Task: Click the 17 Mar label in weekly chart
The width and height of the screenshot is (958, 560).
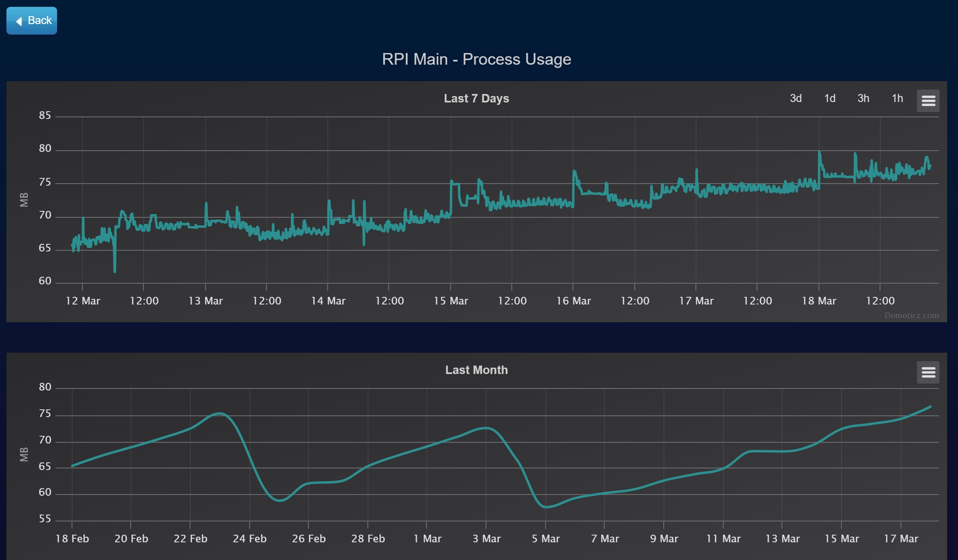Action: tap(696, 301)
